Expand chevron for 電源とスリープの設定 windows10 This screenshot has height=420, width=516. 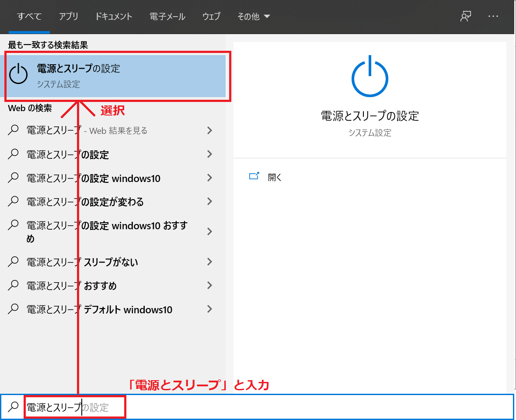point(209,178)
